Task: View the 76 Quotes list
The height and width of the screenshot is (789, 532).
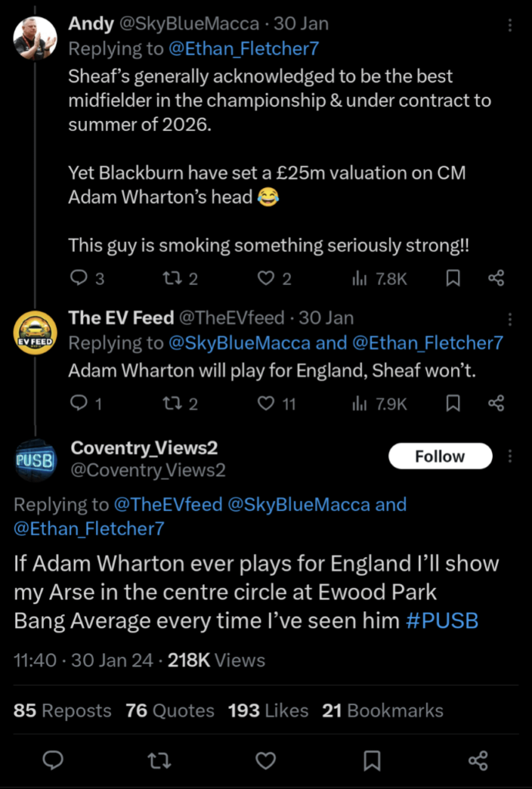Action: [x=169, y=710]
